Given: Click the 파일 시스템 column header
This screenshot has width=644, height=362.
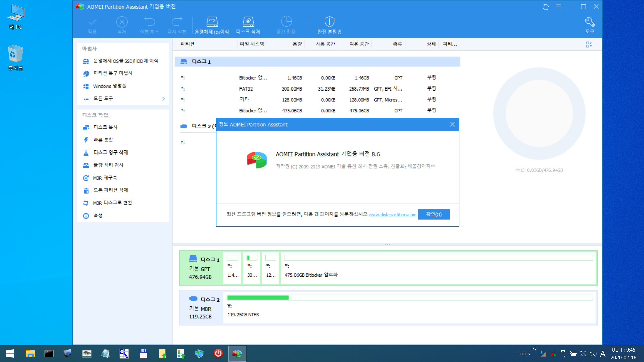Looking at the screenshot, I should (252, 44).
